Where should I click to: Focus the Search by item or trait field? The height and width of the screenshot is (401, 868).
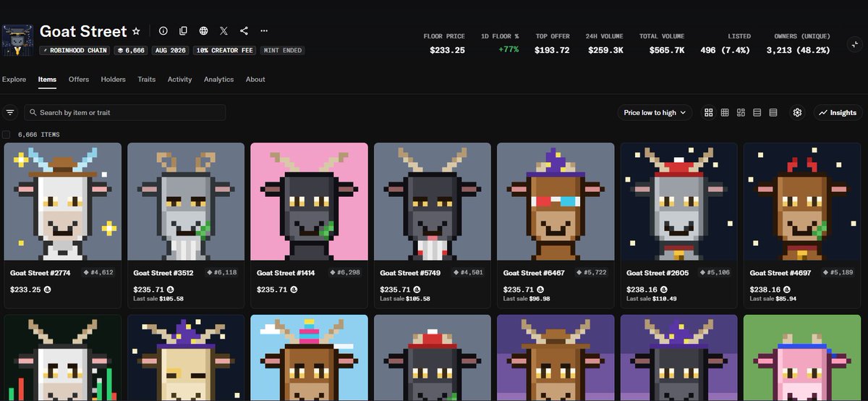click(124, 113)
